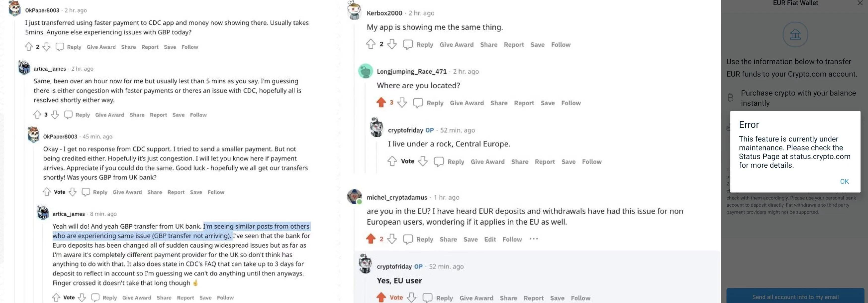Click the bank icon in EUR Fiat Wallet
Viewport: 868px width, 303px height.
point(795,35)
